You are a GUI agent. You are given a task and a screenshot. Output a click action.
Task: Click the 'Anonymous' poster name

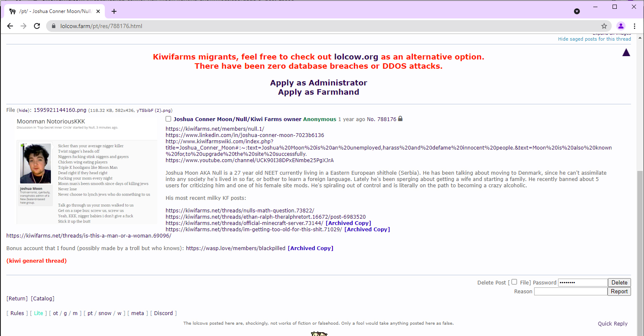tap(320, 119)
